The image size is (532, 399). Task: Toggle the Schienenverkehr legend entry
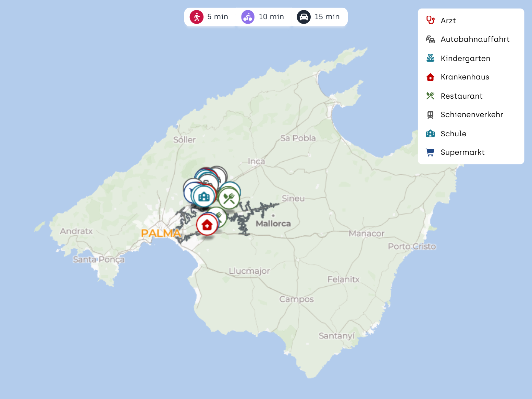[472, 115]
